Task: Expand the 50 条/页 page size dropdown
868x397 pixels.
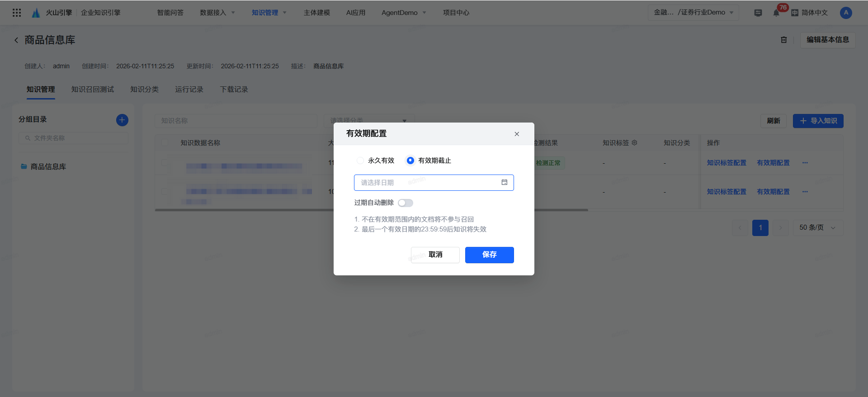Action: point(817,227)
